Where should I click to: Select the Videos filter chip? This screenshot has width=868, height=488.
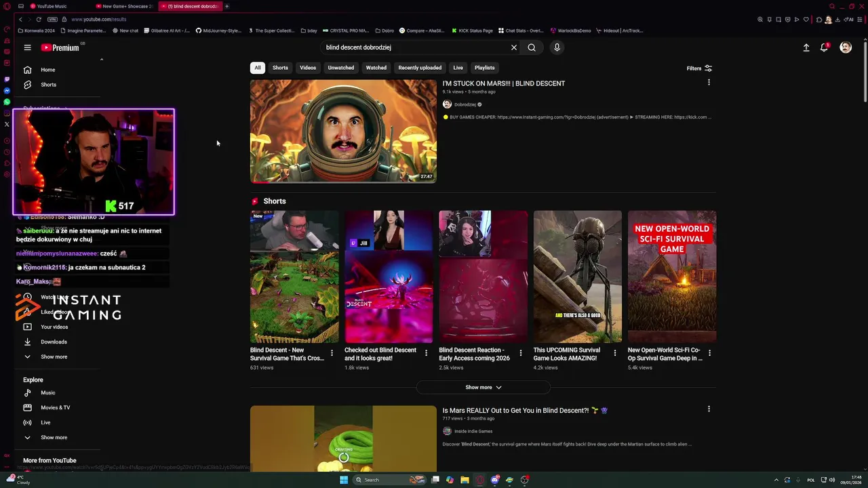(x=308, y=68)
